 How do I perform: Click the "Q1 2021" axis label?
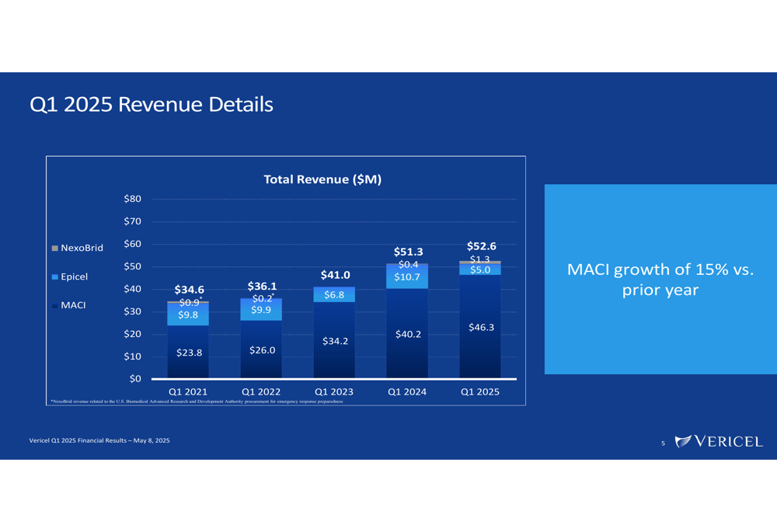coord(188,391)
